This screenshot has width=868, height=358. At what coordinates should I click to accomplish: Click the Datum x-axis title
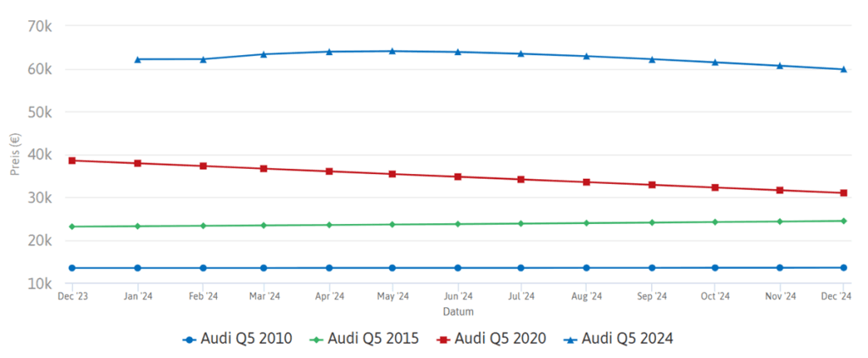458,311
